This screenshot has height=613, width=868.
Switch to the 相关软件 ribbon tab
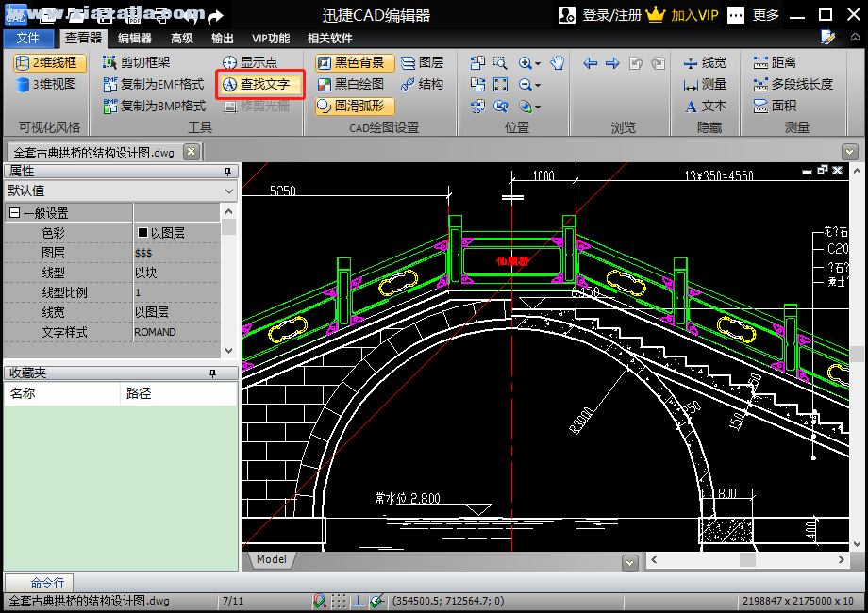(330, 38)
